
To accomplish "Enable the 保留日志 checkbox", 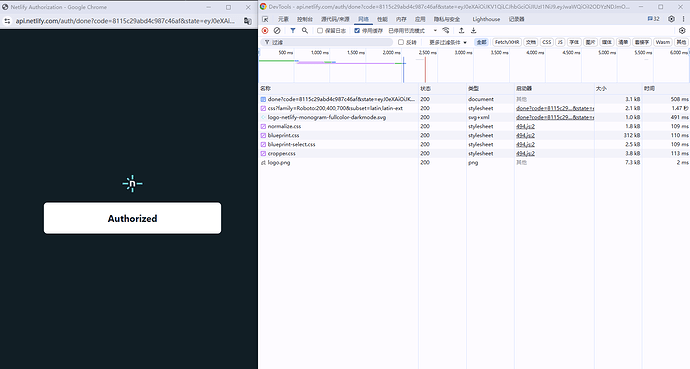I will [320, 30].
